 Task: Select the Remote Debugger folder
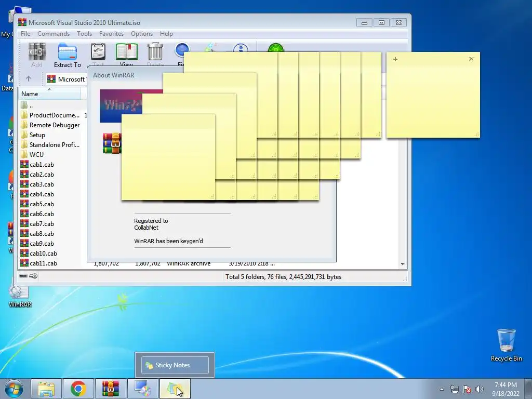[50, 125]
